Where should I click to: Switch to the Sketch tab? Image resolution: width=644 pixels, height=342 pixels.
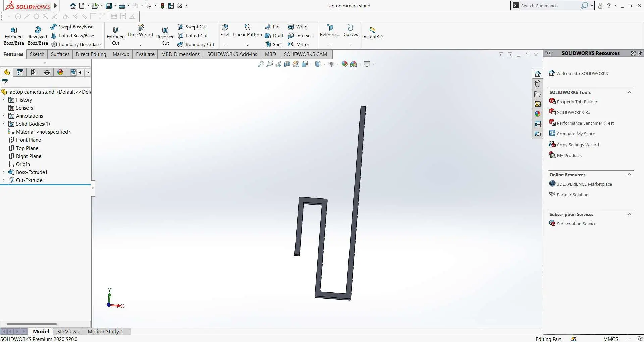coord(37,54)
